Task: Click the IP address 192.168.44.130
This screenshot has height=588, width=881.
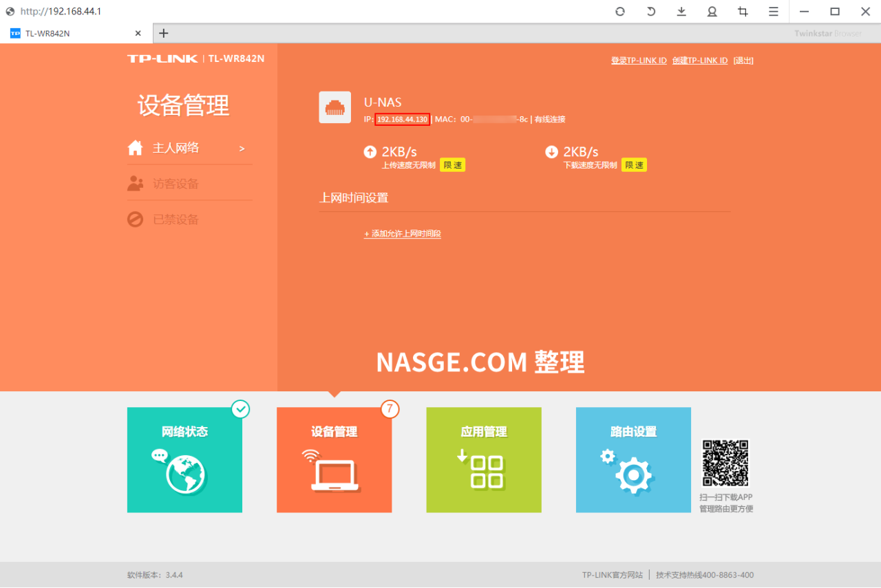Action: (403, 119)
